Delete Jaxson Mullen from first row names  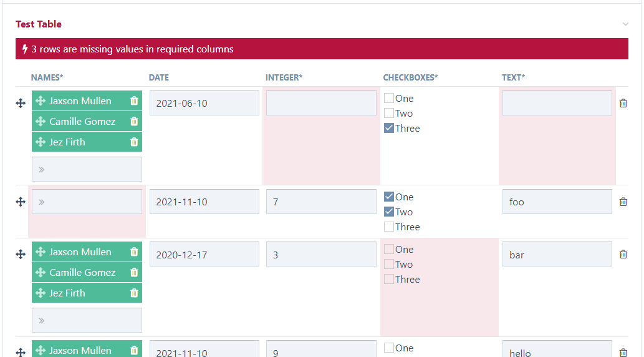coord(134,100)
